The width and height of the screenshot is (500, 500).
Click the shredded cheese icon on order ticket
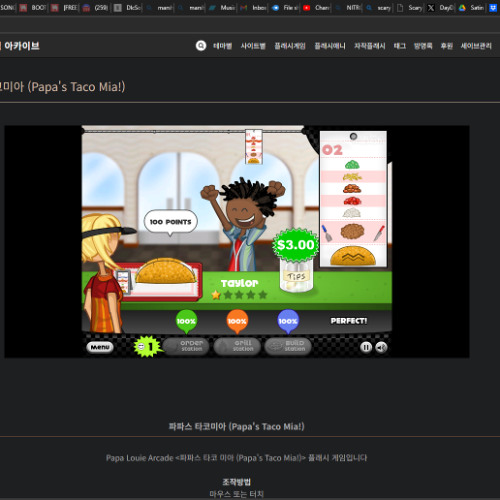tap(352, 177)
